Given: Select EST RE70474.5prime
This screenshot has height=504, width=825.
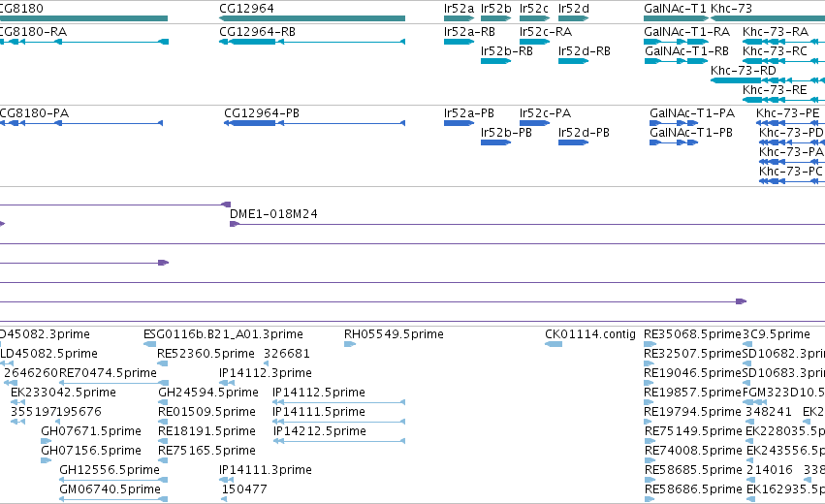Looking at the screenshot, I should point(108,373).
